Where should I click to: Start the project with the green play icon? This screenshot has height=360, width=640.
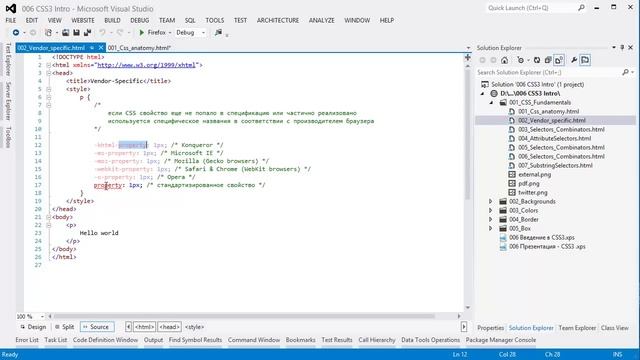coord(142,32)
